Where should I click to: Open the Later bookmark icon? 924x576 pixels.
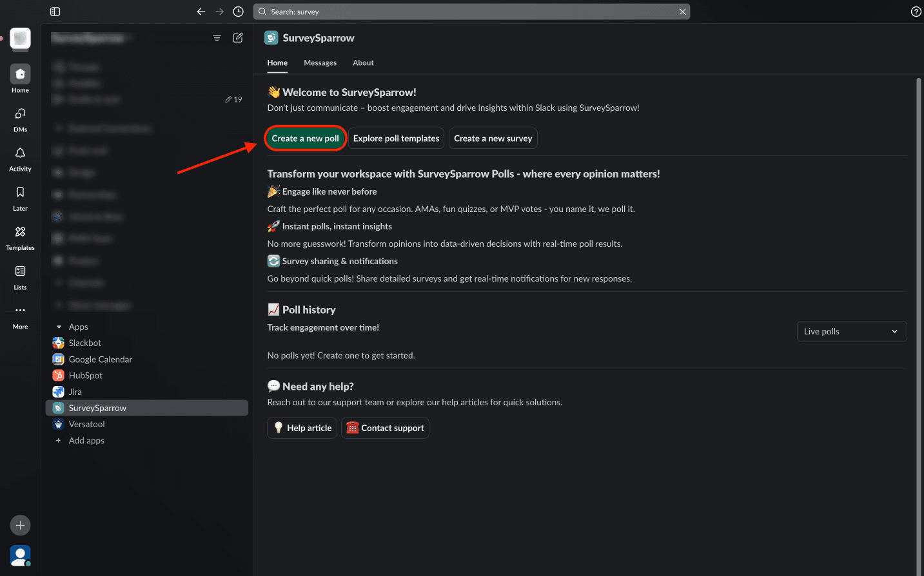pyautogui.click(x=20, y=193)
